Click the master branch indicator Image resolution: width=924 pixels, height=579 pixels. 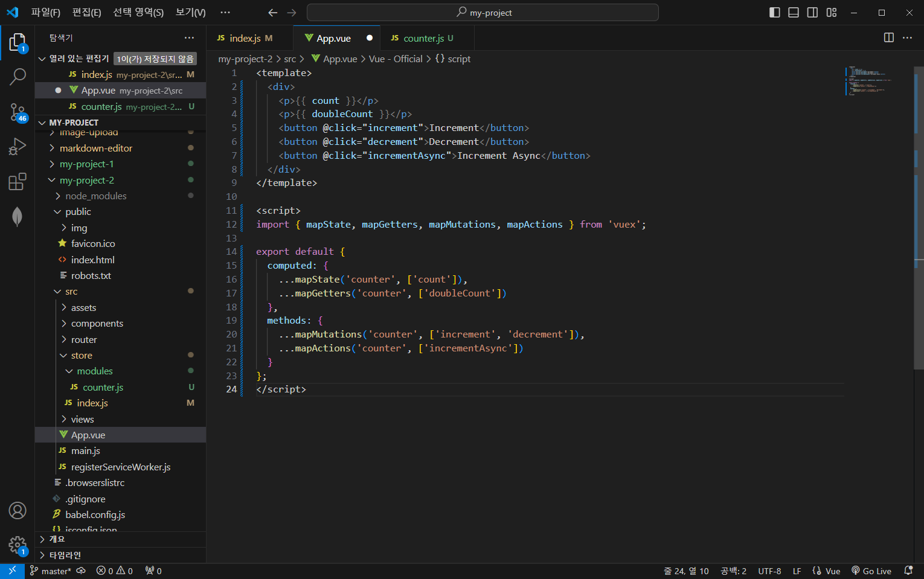pyautogui.click(x=51, y=571)
